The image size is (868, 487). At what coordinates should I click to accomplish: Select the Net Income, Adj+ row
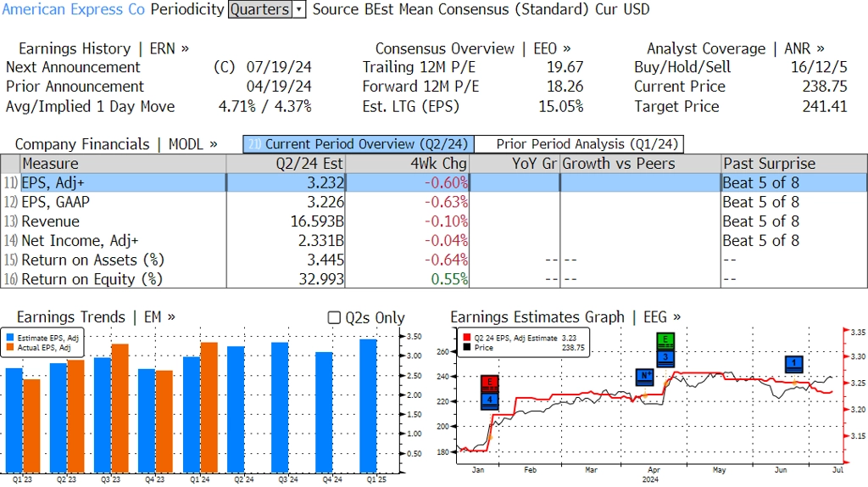coord(433,241)
